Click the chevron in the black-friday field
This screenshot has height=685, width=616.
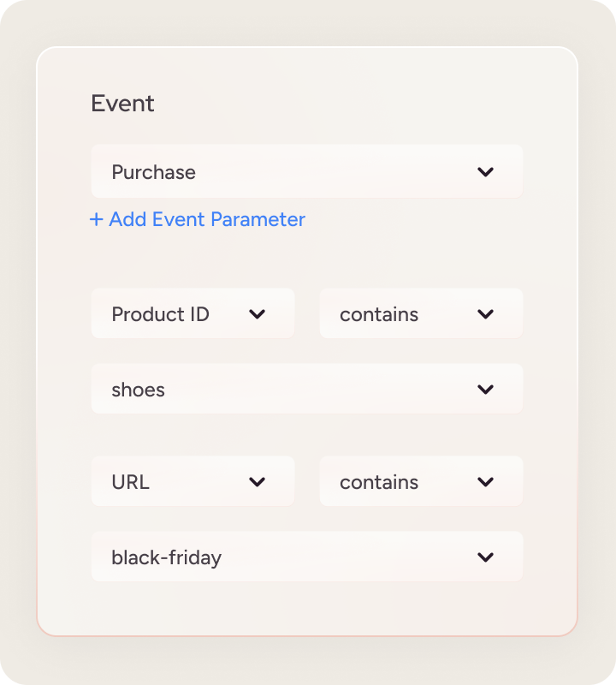[x=486, y=557]
